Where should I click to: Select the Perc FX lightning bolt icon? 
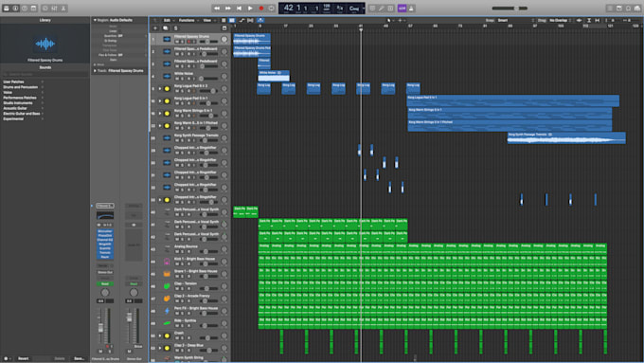click(167, 311)
